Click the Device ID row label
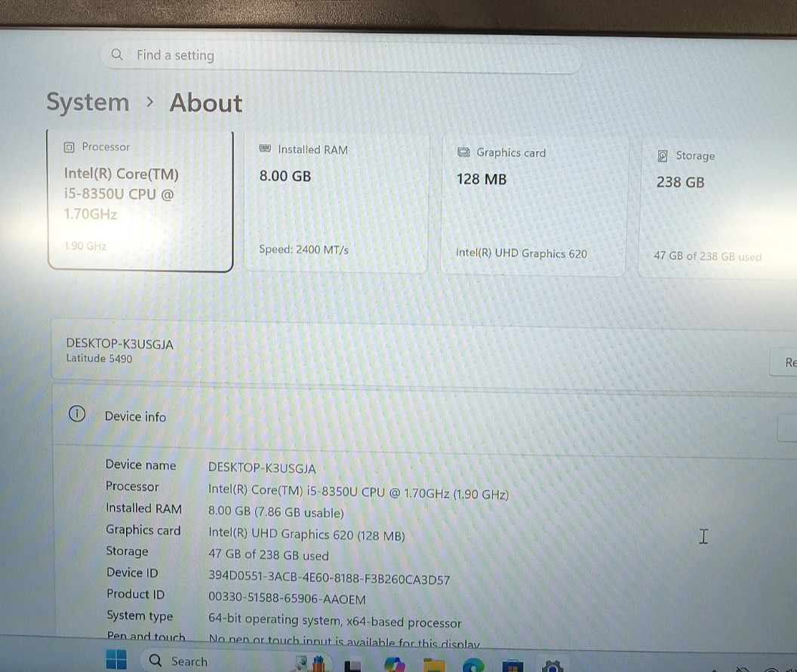 [x=132, y=572]
